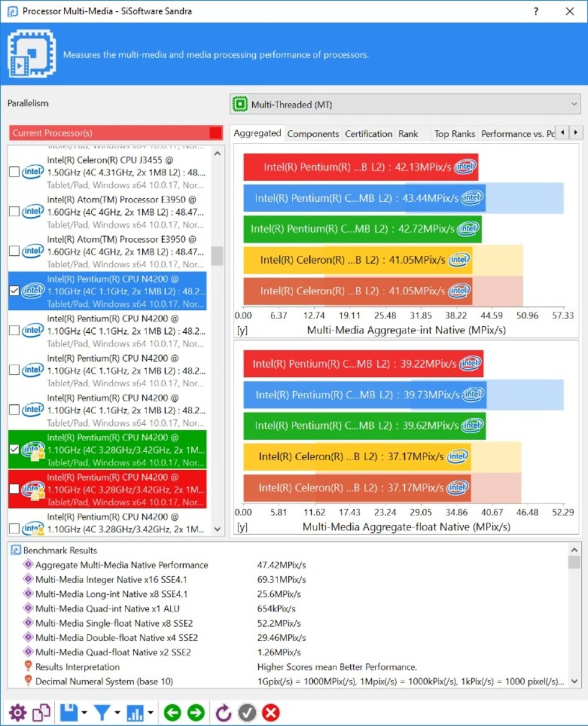Uncheck the blue-highlighted Pentium N4200 checkbox
This screenshot has width=588, height=726.
[x=14, y=291]
